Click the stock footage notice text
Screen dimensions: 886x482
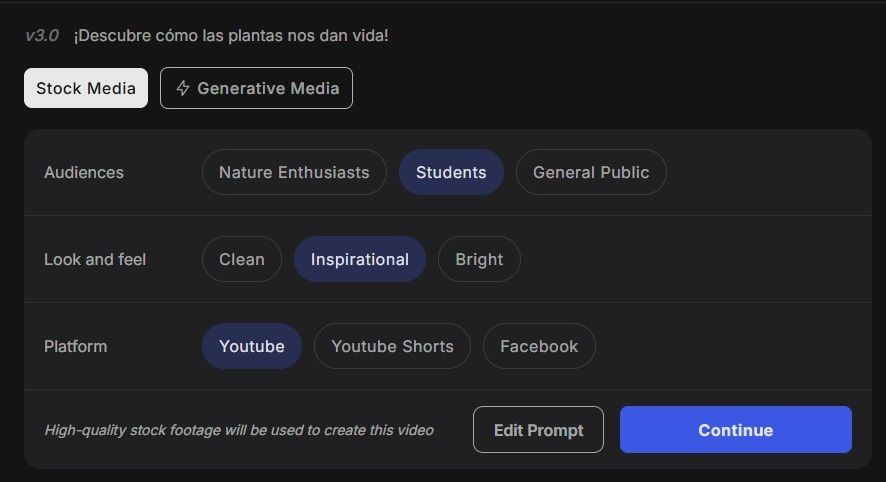point(239,430)
